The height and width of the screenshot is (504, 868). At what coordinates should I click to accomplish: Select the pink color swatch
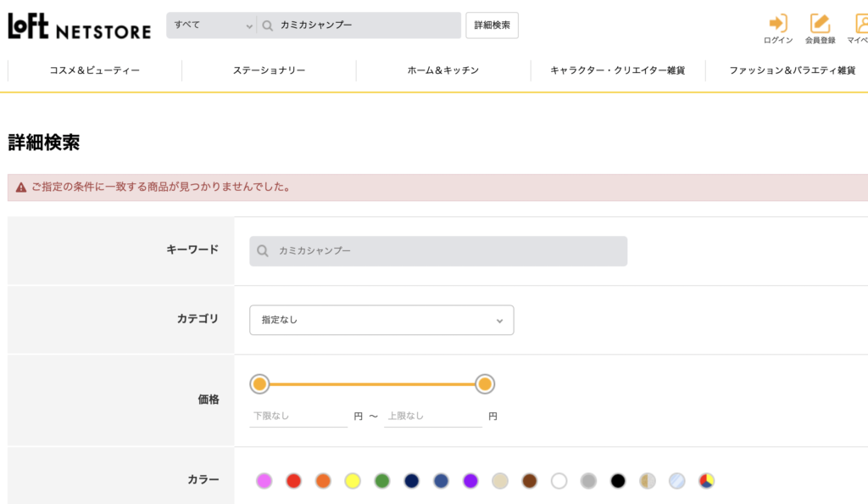[264, 481]
